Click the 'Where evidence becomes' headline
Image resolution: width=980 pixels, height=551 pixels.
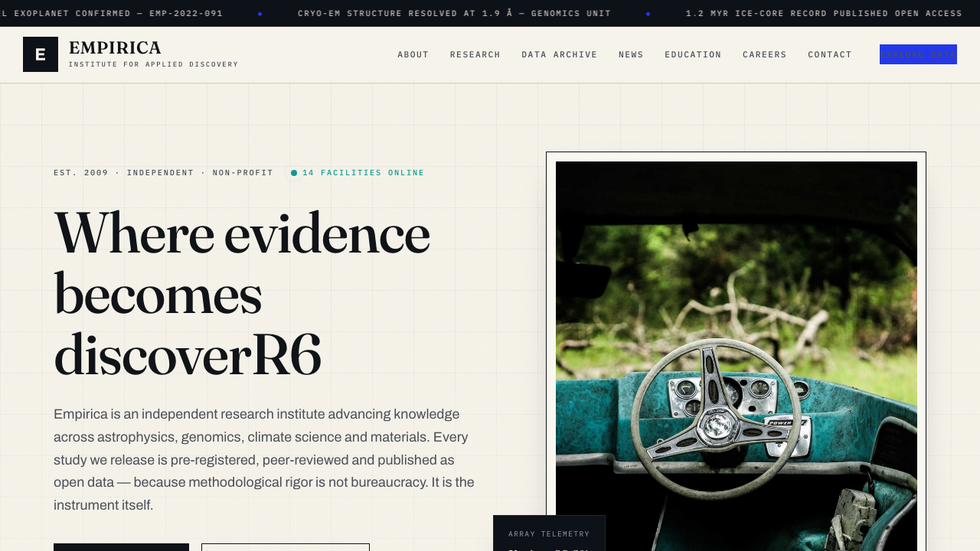tap(242, 295)
